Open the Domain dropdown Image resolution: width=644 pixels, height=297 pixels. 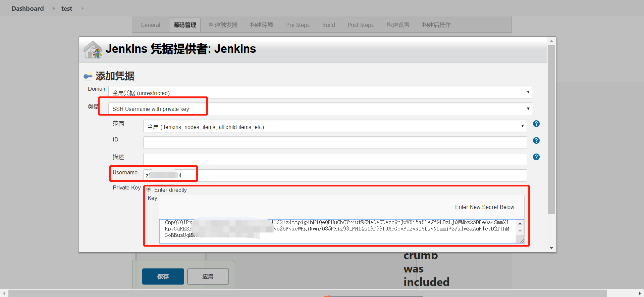pyautogui.click(x=321, y=92)
